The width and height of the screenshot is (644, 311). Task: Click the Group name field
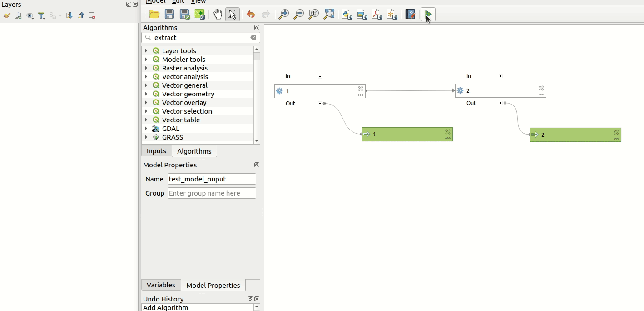[x=212, y=193]
